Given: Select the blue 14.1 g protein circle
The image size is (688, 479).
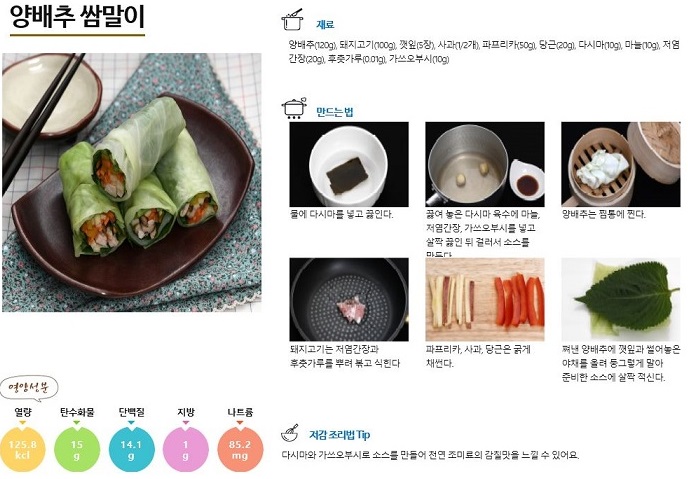Looking at the screenshot, I should pos(131,450).
